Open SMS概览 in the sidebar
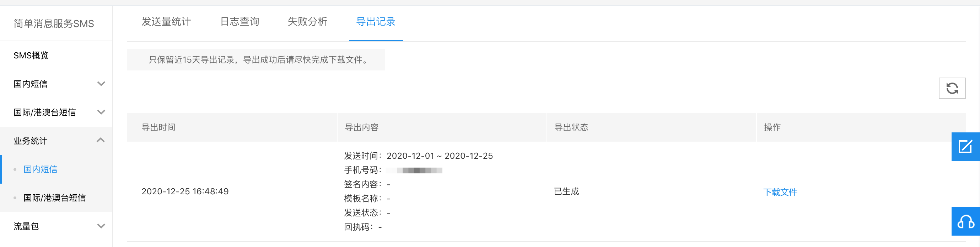 [31, 56]
